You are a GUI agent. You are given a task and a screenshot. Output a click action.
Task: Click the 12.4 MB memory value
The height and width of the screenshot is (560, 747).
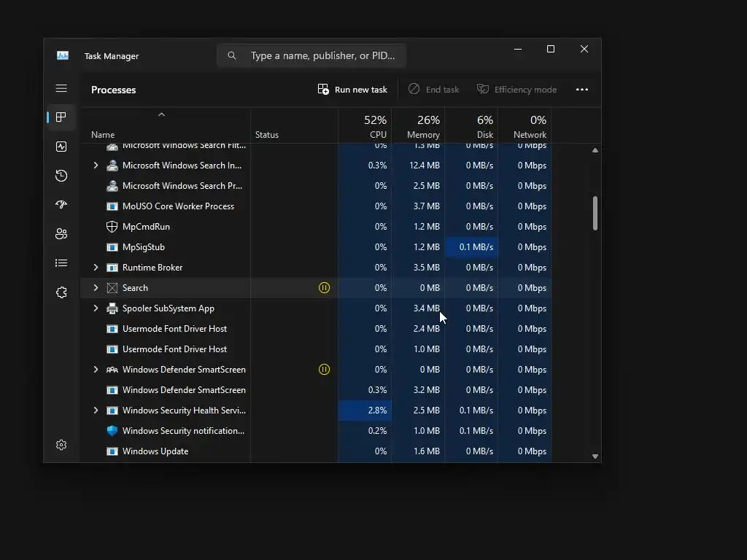pyautogui.click(x=424, y=166)
